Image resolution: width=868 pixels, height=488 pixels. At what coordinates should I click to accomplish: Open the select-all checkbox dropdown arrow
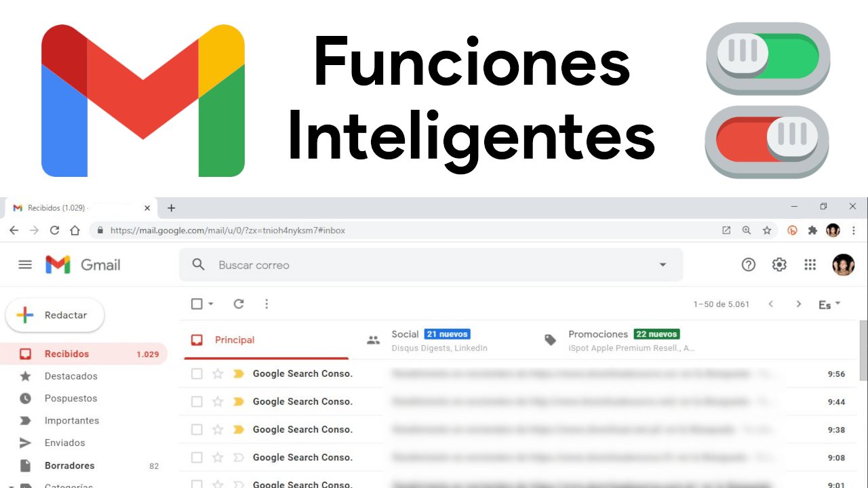pos(211,304)
